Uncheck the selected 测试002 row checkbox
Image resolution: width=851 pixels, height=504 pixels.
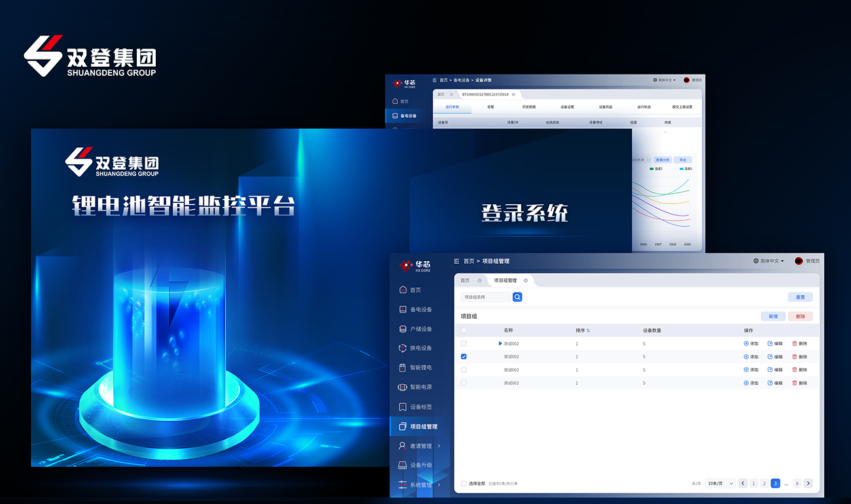[464, 357]
